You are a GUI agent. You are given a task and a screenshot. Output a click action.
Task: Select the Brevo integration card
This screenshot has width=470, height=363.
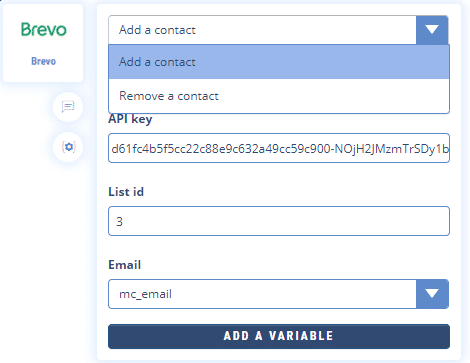coord(43,43)
